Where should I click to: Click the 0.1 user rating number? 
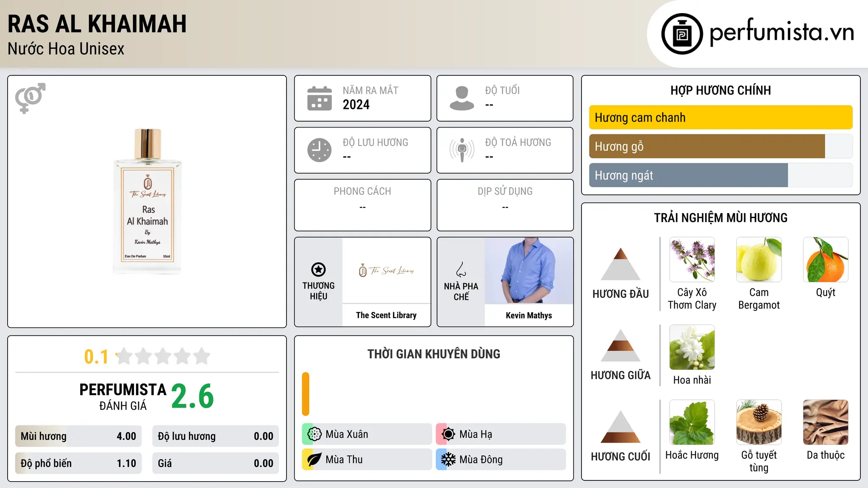click(96, 357)
